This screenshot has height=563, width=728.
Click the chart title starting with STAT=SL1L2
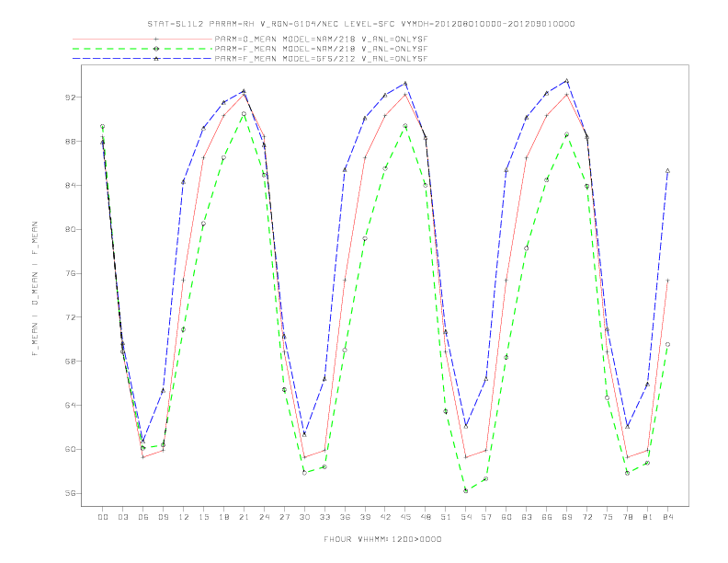point(360,24)
